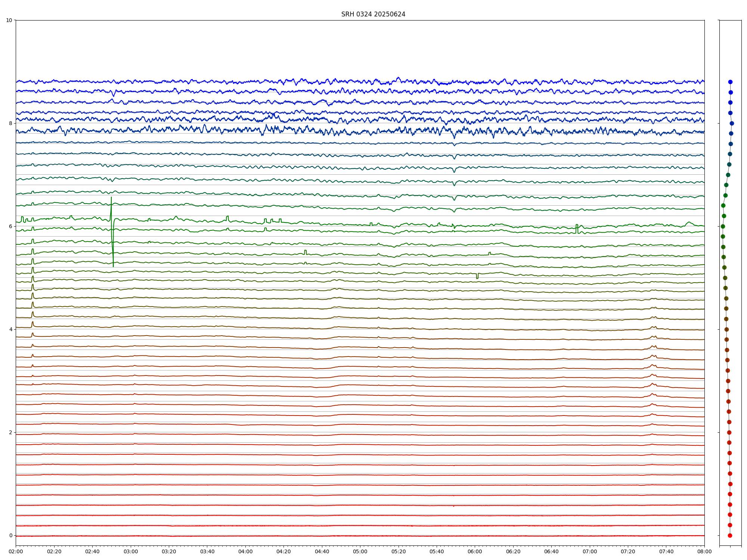The width and height of the screenshot is (747, 560).
Task: Click the 07:00 time axis label
Action: [x=590, y=551]
